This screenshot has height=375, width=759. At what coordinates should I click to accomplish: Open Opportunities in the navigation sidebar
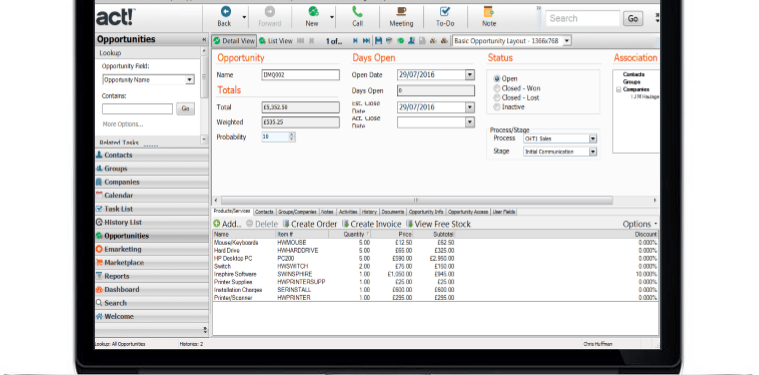coord(152,236)
